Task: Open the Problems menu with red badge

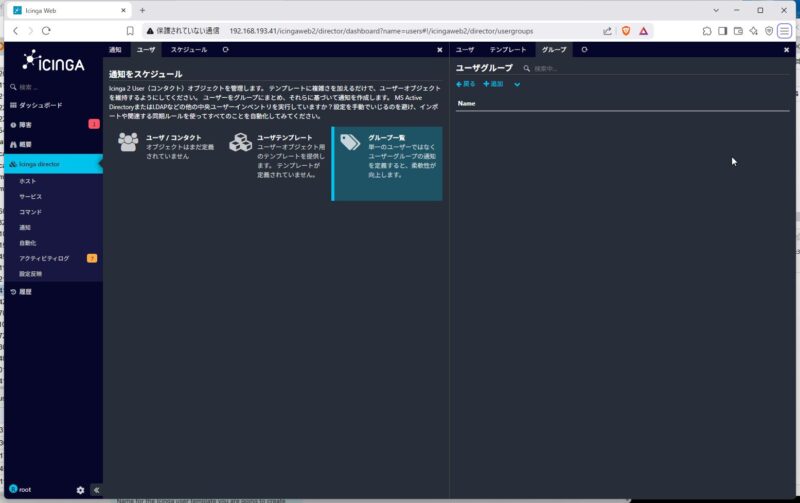Action: [x=54, y=124]
